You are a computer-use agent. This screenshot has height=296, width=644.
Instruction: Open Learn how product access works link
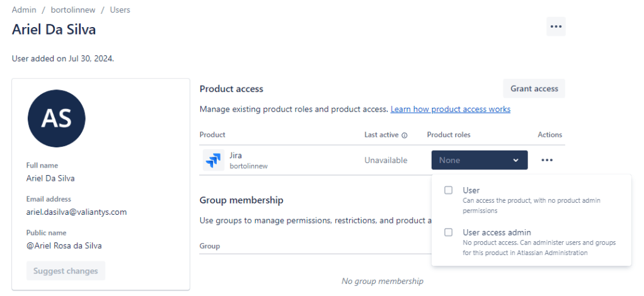click(450, 109)
